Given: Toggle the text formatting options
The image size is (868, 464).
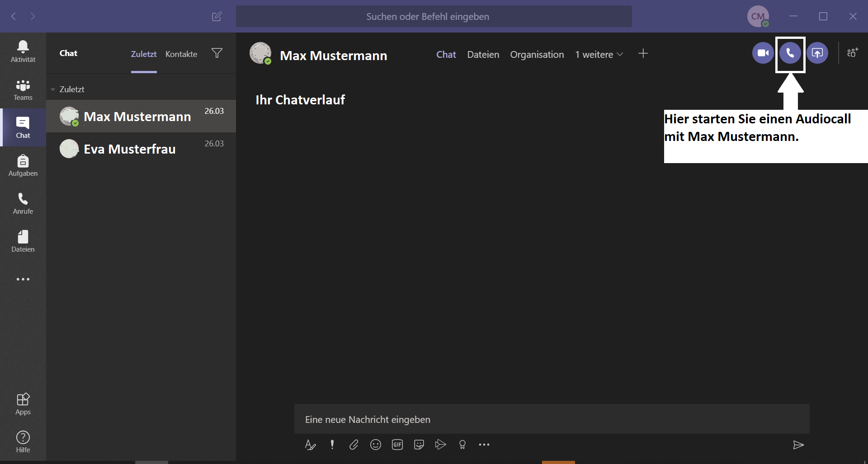Looking at the screenshot, I should (x=310, y=445).
